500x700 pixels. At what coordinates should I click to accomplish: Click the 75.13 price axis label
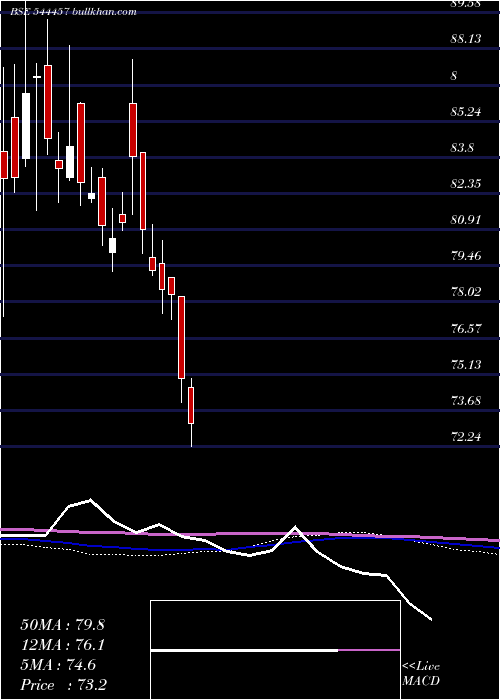click(466, 365)
